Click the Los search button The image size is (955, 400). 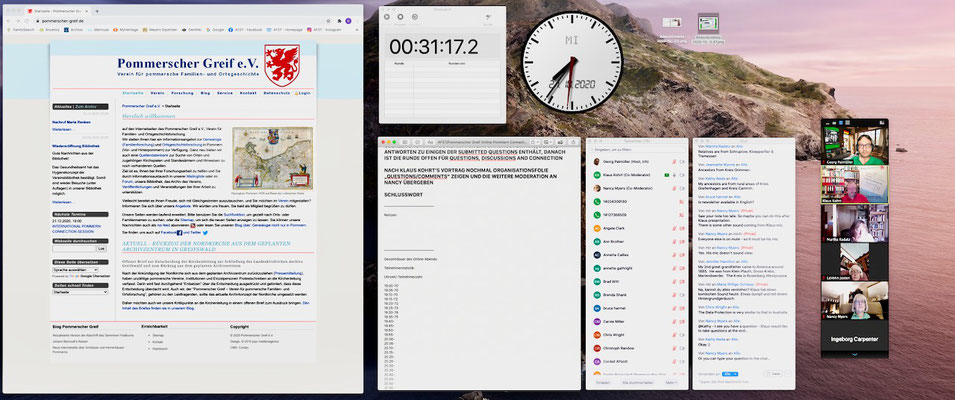[101, 248]
